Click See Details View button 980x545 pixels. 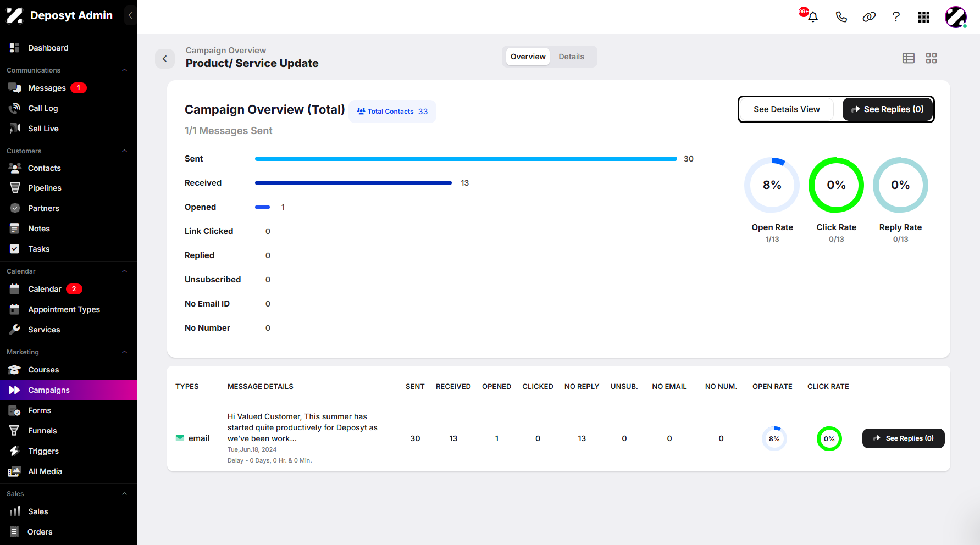(787, 109)
